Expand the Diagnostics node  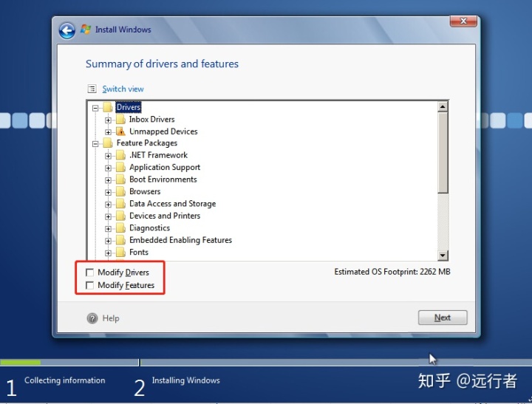tap(108, 229)
